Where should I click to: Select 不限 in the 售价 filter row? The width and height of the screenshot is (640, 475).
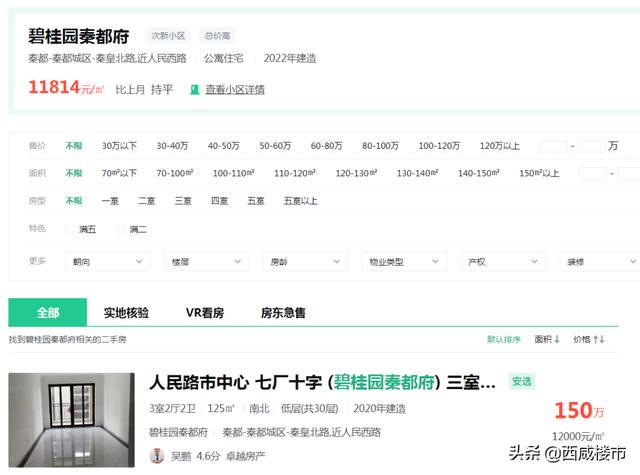[x=74, y=146]
